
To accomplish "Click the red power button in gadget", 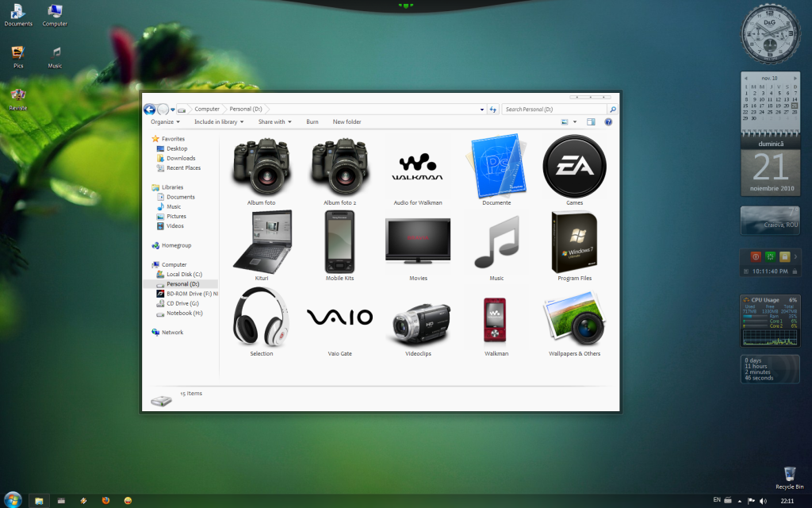I will (756, 256).
